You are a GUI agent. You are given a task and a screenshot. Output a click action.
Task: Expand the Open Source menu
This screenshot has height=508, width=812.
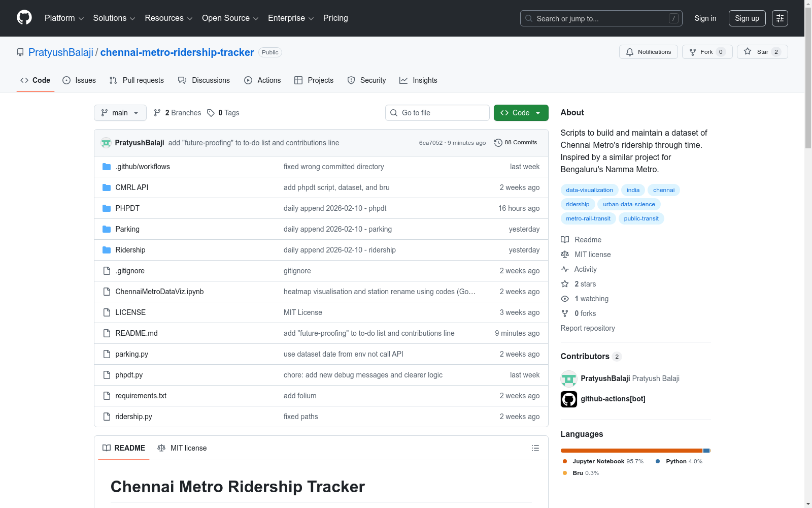click(x=230, y=18)
